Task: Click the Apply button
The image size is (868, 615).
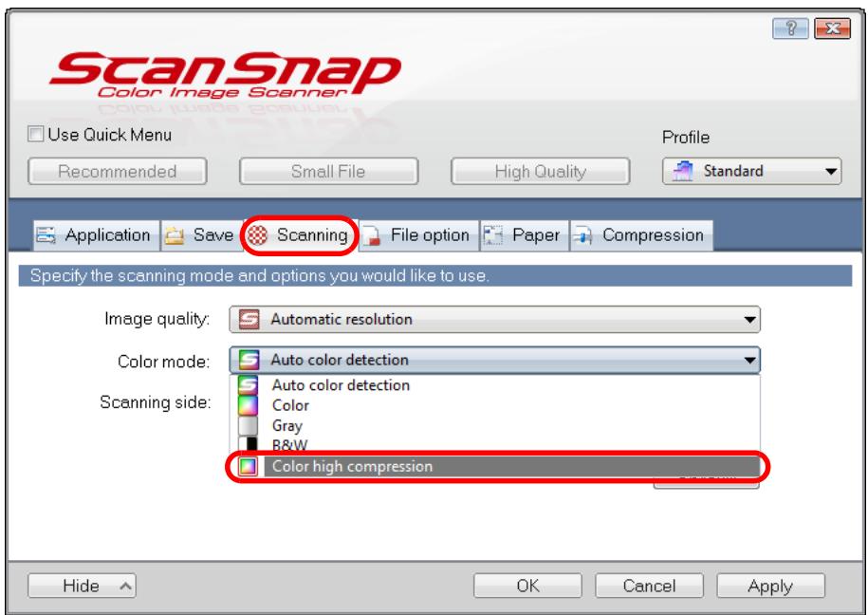Action: click(770, 586)
